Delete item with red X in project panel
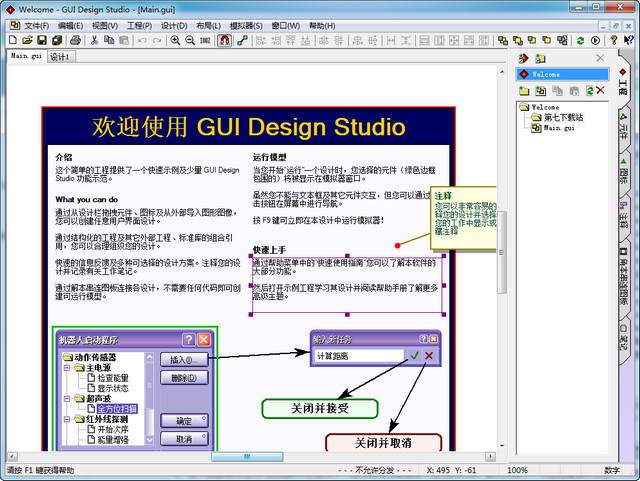The width and height of the screenshot is (640, 481). (600, 90)
